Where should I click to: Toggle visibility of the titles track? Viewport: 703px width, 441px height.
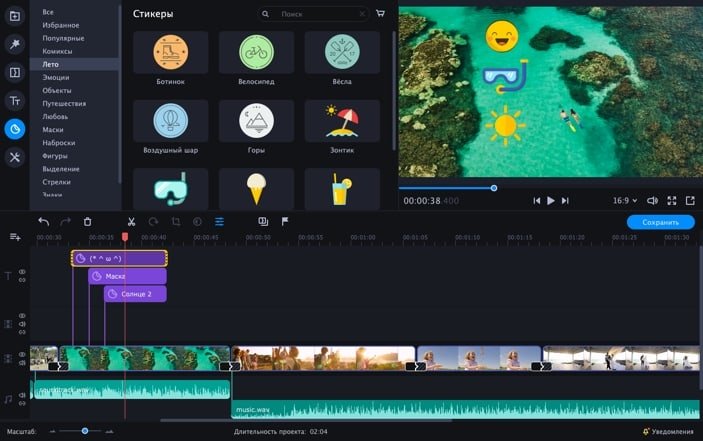22,272
